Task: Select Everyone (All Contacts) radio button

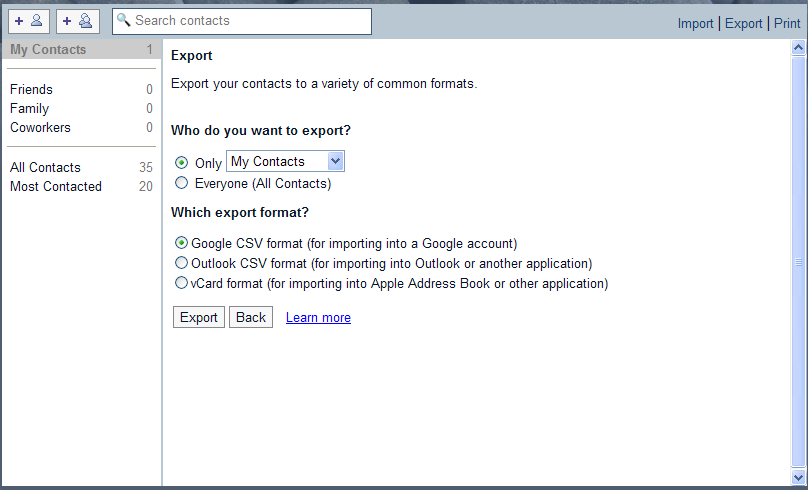Action: tap(181, 182)
